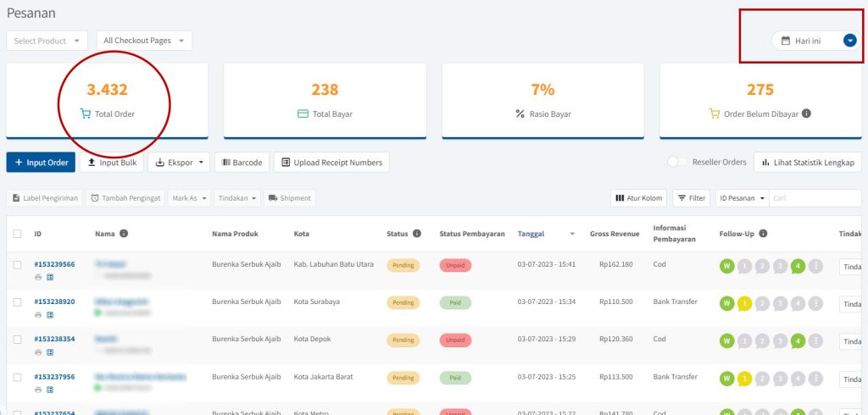
Task: Click follow-up bubble 1 for order #153239566
Action: pos(744,266)
